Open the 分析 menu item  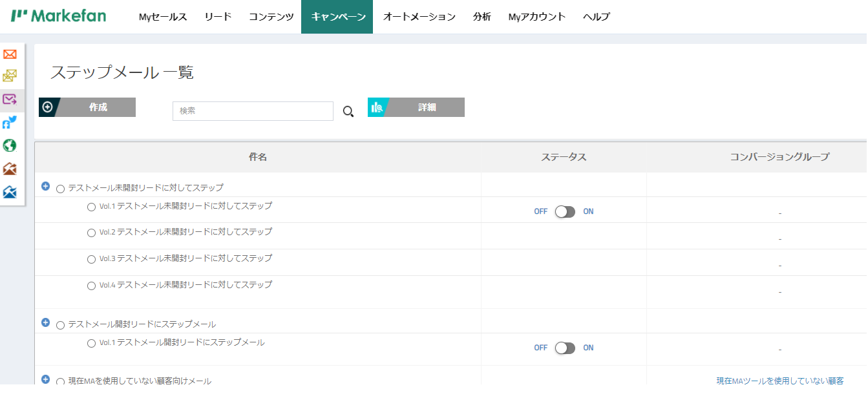point(482,17)
